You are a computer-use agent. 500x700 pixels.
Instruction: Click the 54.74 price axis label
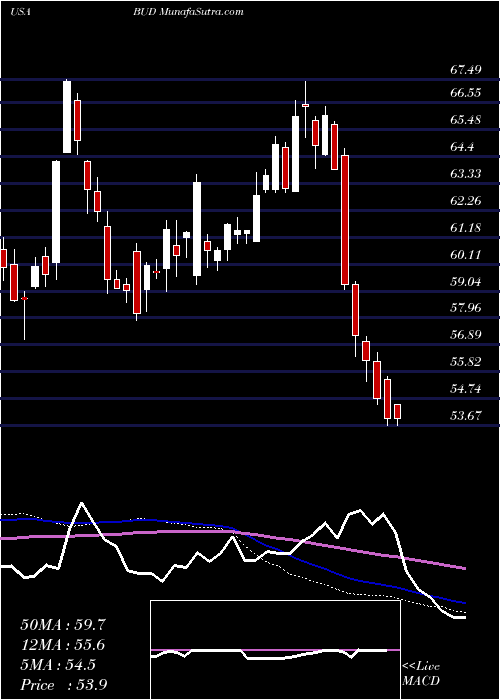[465, 388]
